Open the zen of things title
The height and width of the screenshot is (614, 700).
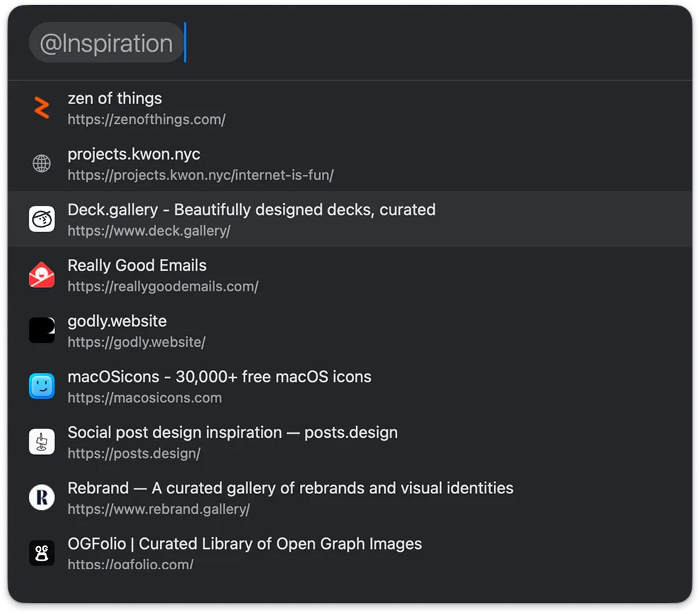pyautogui.click(x=115, y=98)
